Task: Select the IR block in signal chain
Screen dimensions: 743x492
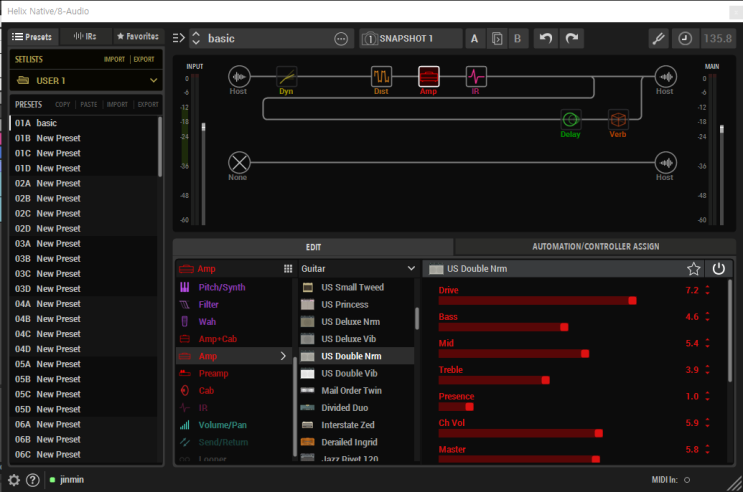Action: (x=475, y=77)
